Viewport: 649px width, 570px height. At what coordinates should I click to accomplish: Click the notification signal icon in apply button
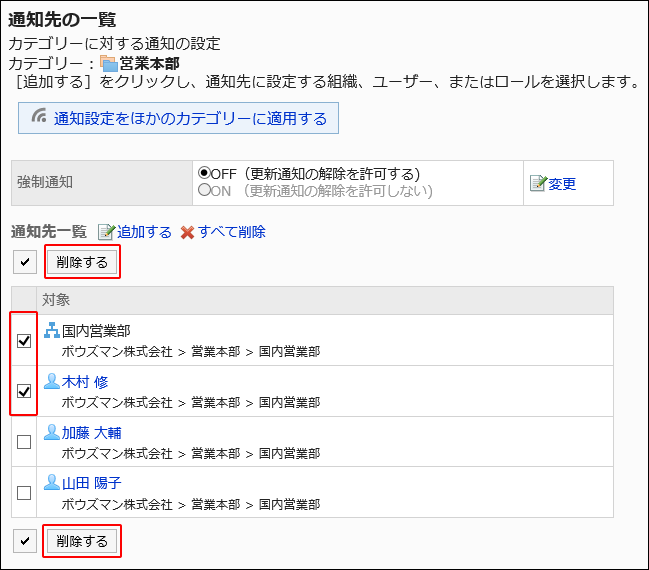tap(39, 116)
